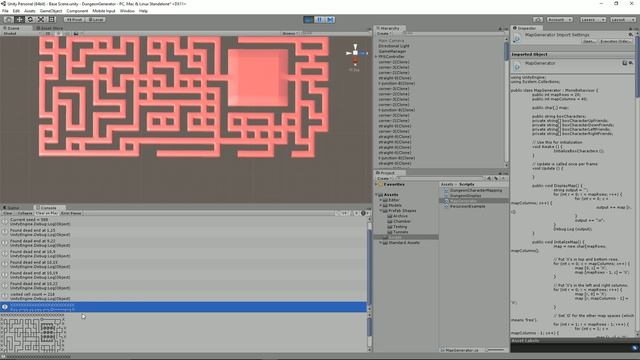
Task: Click Clear button in Console
Action: click(8, 213)
